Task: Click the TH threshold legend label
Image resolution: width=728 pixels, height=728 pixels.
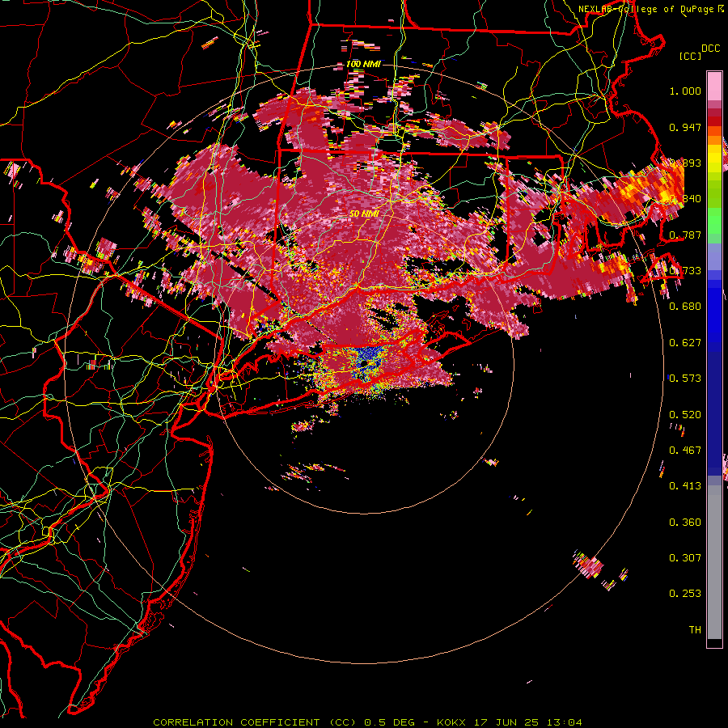Action: [x=695, y=630]
